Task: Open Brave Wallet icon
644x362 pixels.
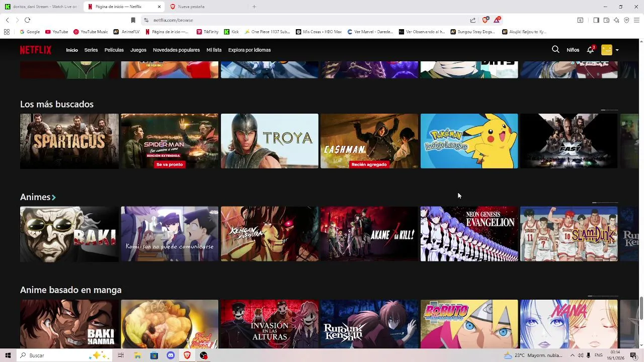Action: [x=606, y=20]
